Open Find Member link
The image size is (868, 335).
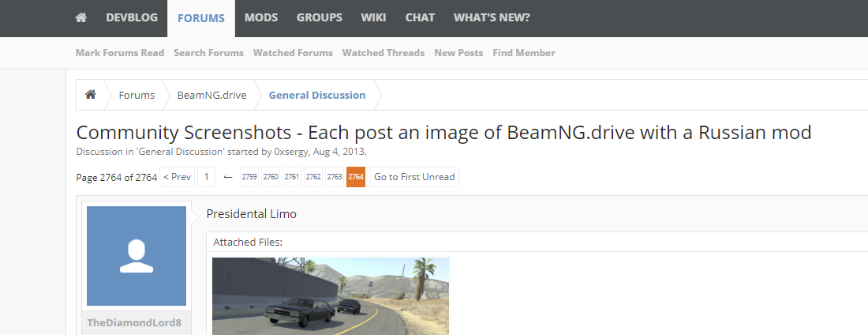coord(524,53)
